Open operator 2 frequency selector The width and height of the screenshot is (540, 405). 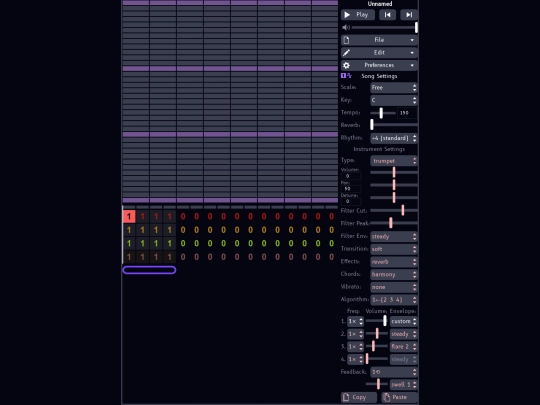pyautogui.click(x=355, y=334)
